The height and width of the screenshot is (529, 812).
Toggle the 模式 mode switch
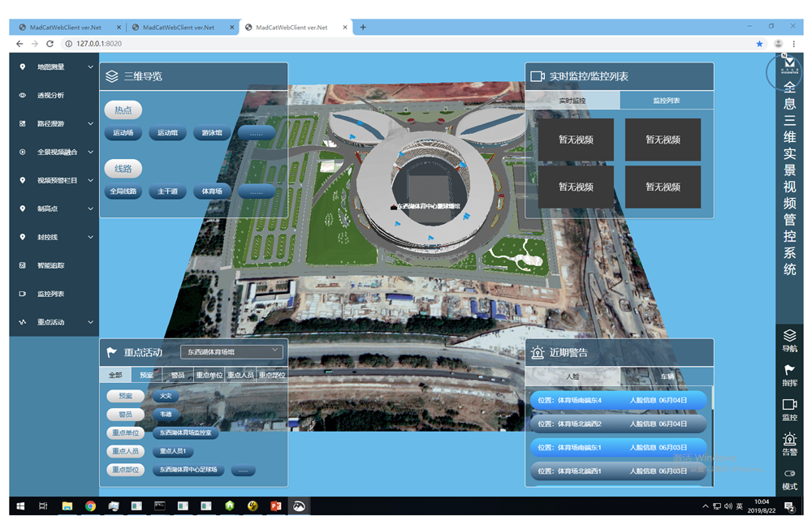coord(789,475)
